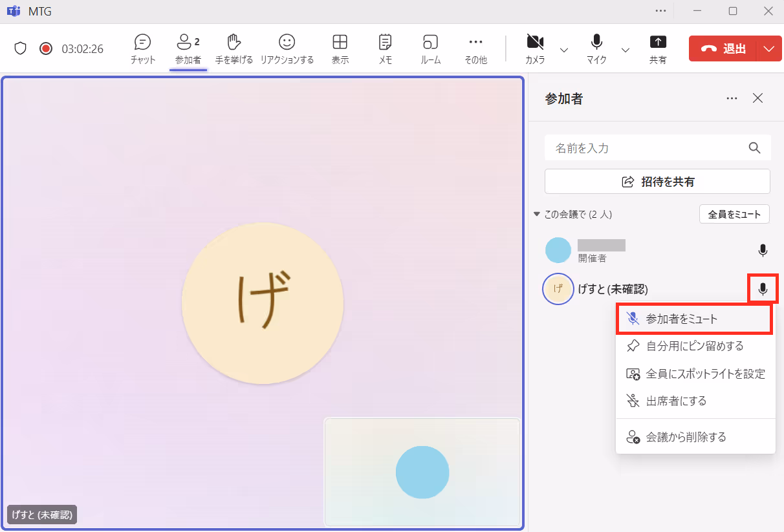Click the げすと (未確認) name label on video

click(41, 515)
